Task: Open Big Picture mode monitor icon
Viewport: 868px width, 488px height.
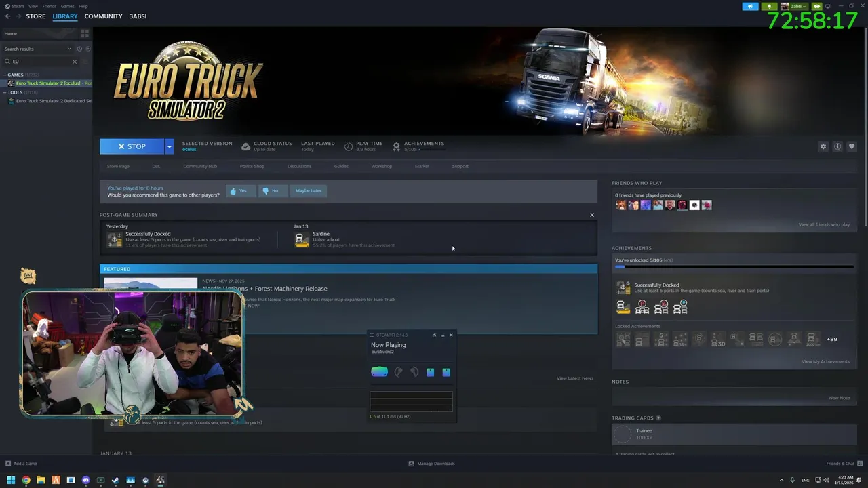Action: (x=827, y=6)
